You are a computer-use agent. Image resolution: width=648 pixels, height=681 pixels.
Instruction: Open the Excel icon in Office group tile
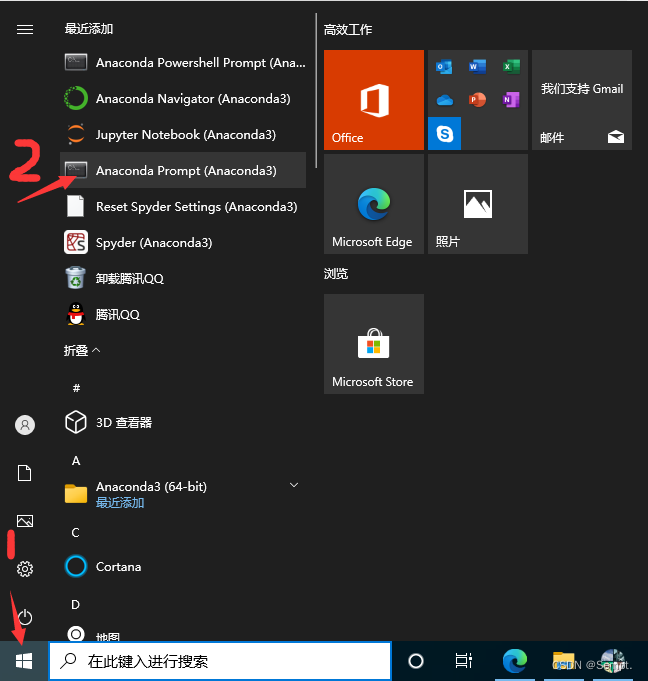click(x=511, y=66)
